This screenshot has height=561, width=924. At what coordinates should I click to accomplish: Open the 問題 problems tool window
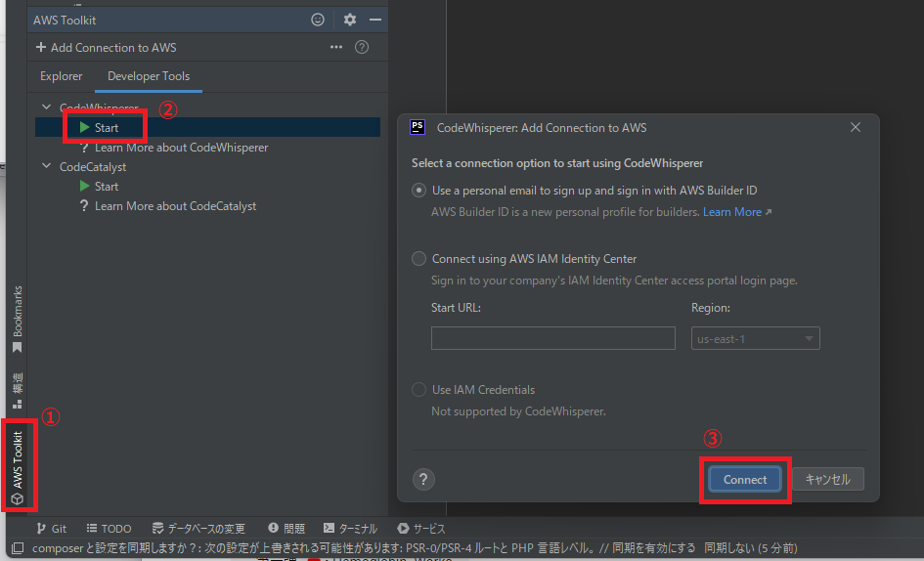pos(286,529)
